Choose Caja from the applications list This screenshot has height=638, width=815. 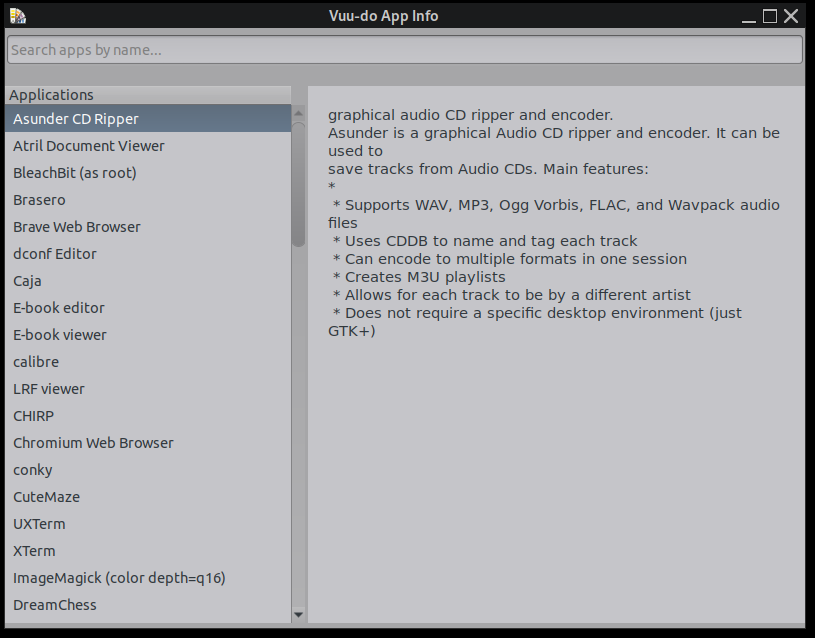point(148,281)
